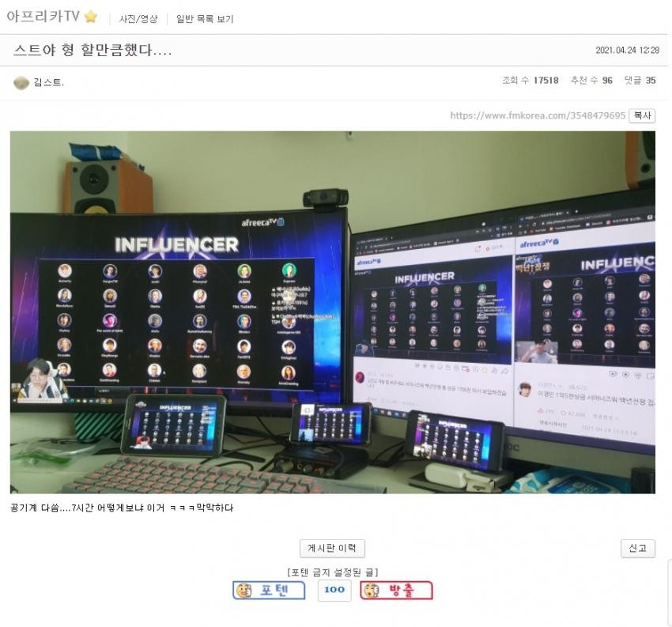Screen dimensions: 672x627
Task: Open the post title 스트야 형 할만큼했다....
Action: click(92, 50)
